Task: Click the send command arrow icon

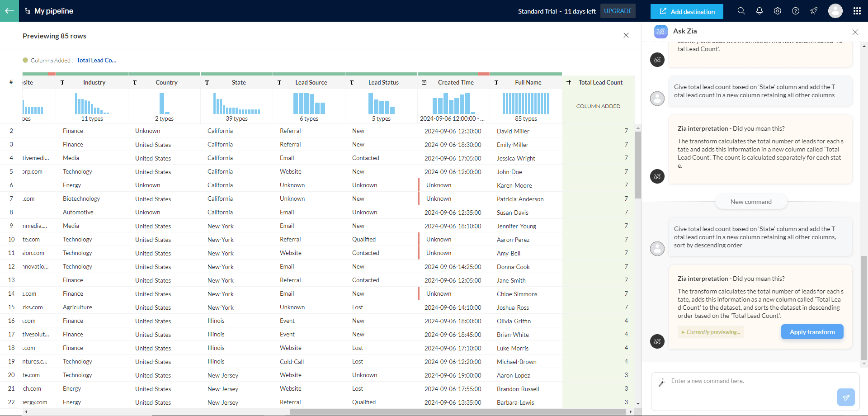Action: click(845, 397)
